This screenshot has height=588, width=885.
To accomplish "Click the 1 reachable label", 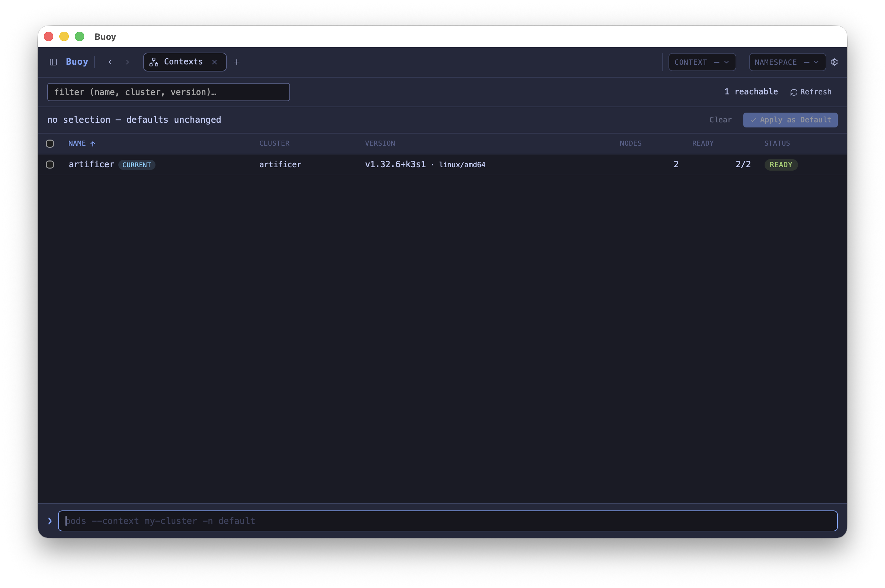I will click(751, 91).
